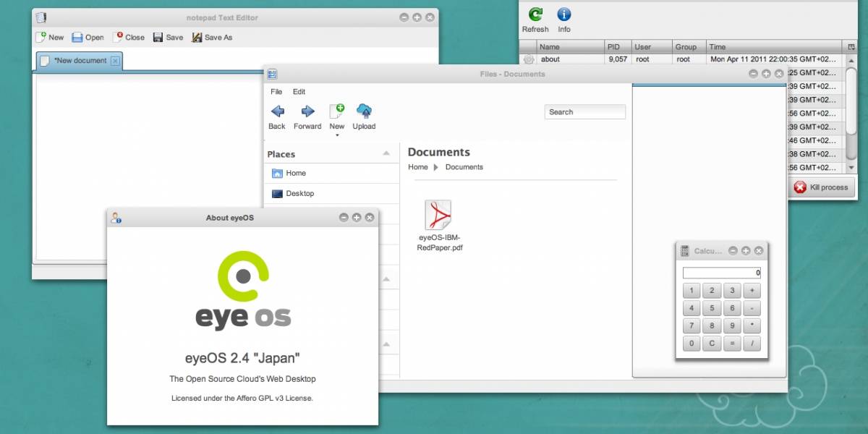
Task: Sort processes by PID column
Action: [617, 46]
